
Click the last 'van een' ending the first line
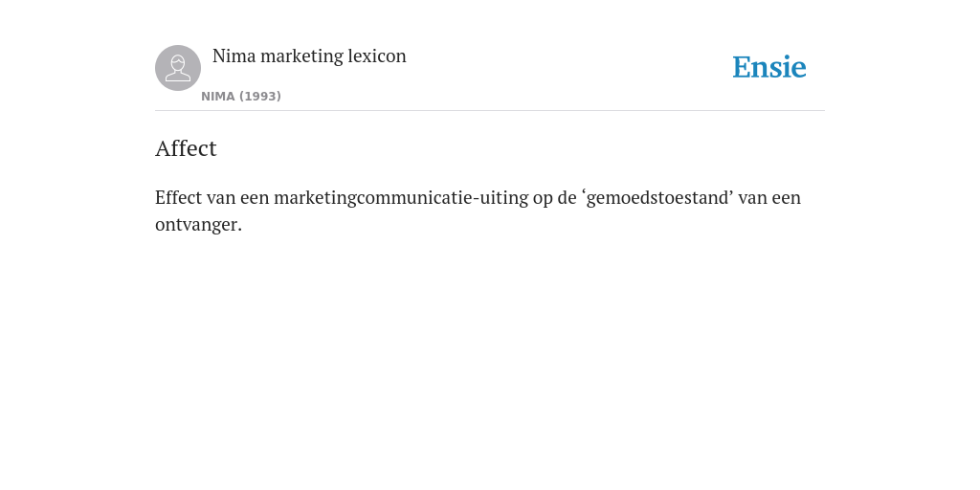click(769, 198)
